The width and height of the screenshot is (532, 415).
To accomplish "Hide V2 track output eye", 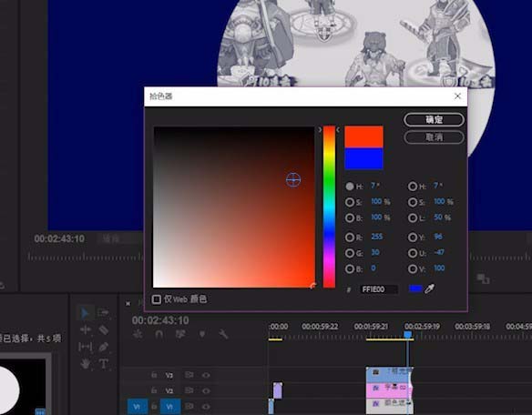I will (206, 390).
